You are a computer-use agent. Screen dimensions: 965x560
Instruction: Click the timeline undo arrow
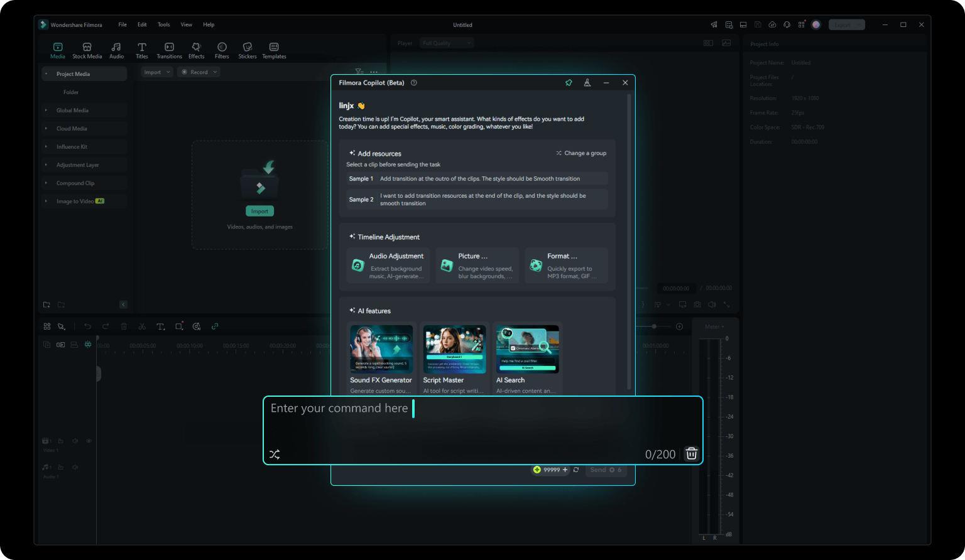[x=87, y=326]
